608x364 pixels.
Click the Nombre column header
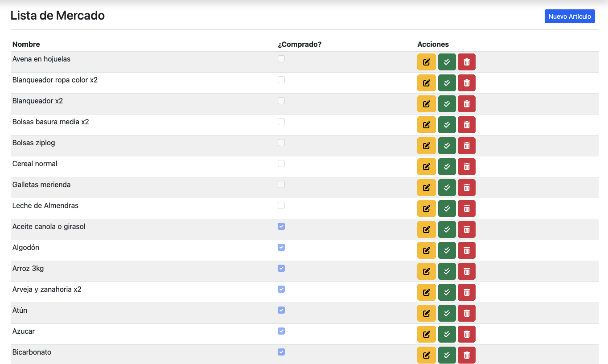tap(26, 44)
